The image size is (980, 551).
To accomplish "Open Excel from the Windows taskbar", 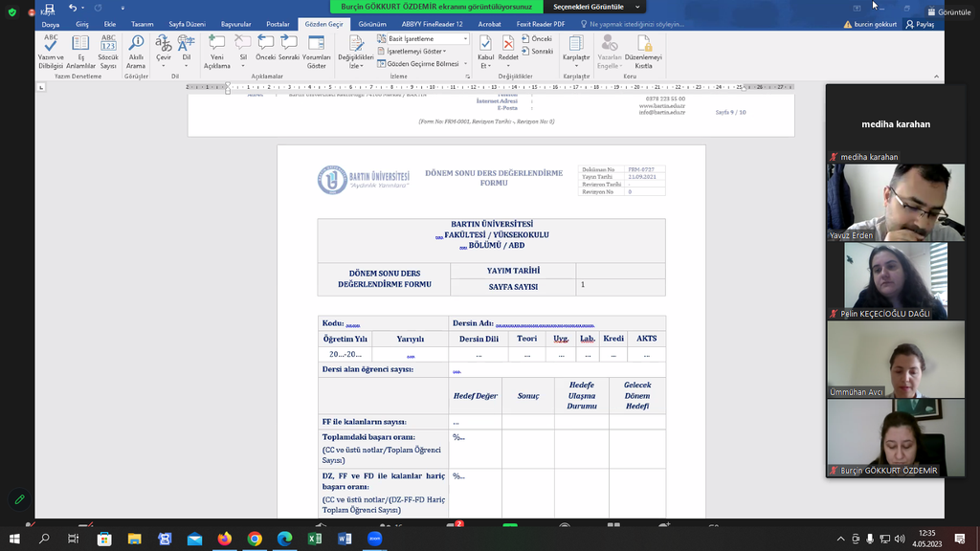I will click(314, 540).
